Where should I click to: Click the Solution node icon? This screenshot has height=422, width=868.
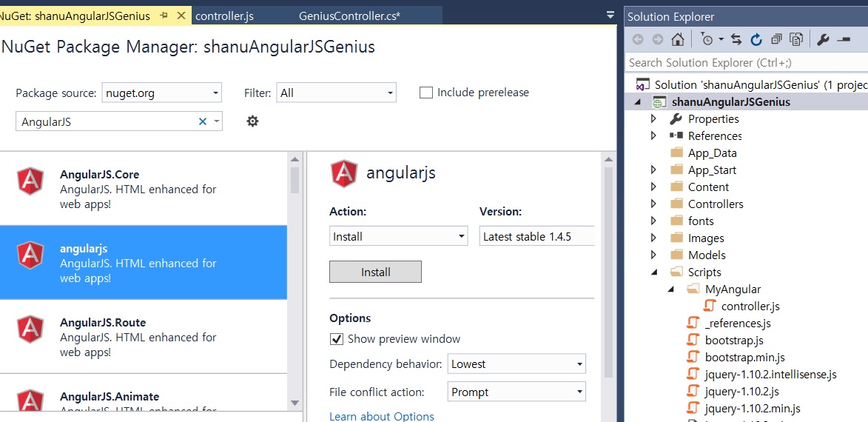coord(643,84)
